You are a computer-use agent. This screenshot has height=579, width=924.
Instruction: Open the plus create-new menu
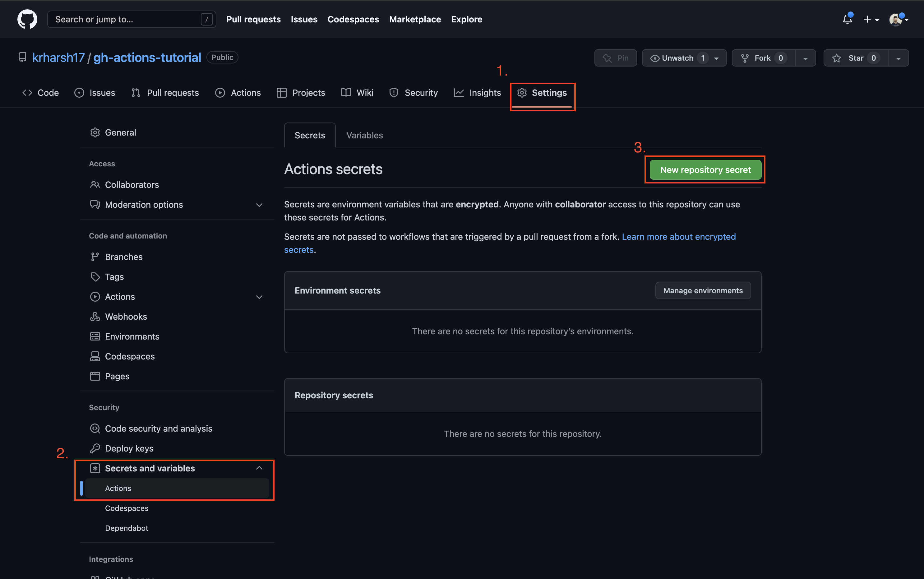(x=871, y=19)
